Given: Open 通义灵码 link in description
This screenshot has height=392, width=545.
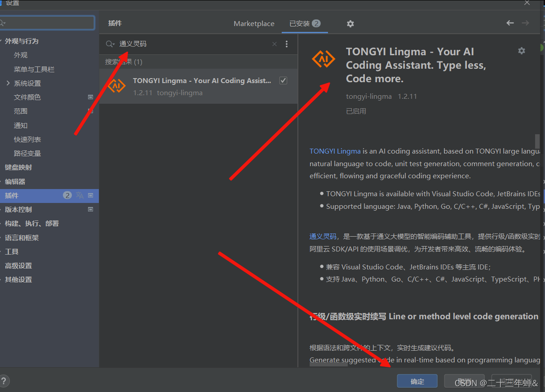Looking at the screenshot, I should tap(323, 237).
